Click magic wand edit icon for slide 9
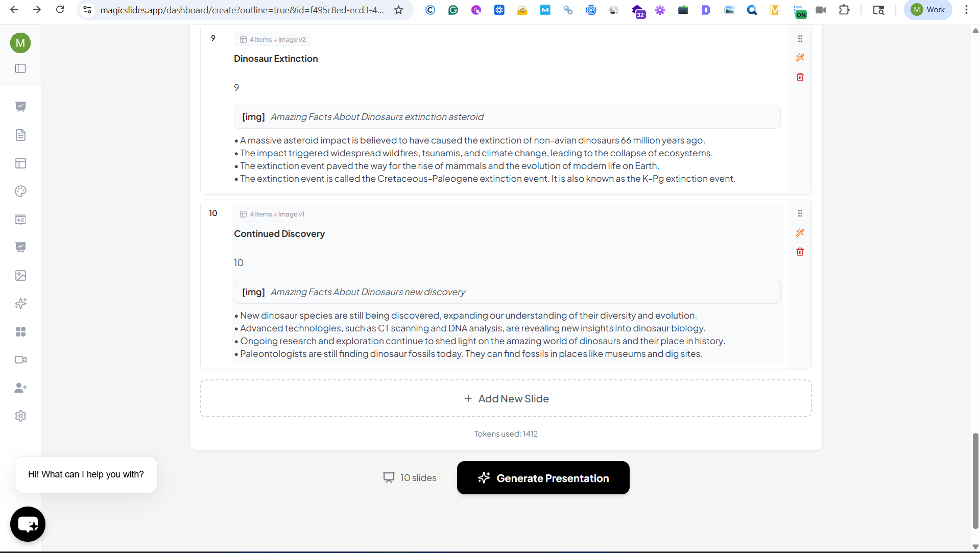Viewport: 980px width, 553px height. coord(800,58)
